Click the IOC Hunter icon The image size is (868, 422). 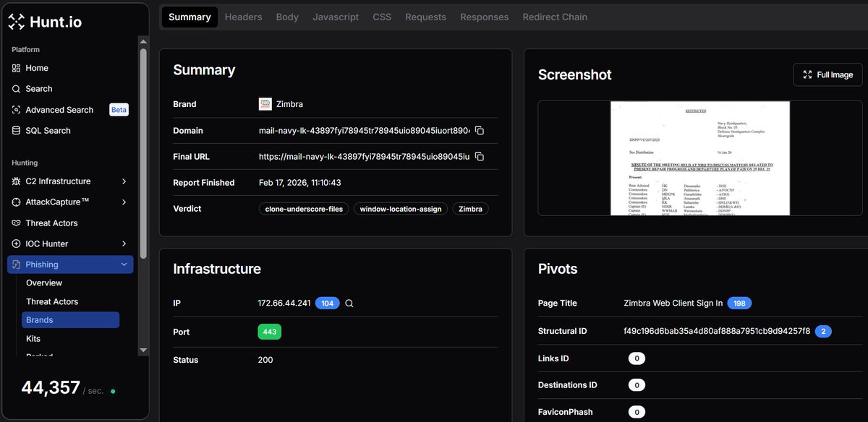[x=17, y=244]
